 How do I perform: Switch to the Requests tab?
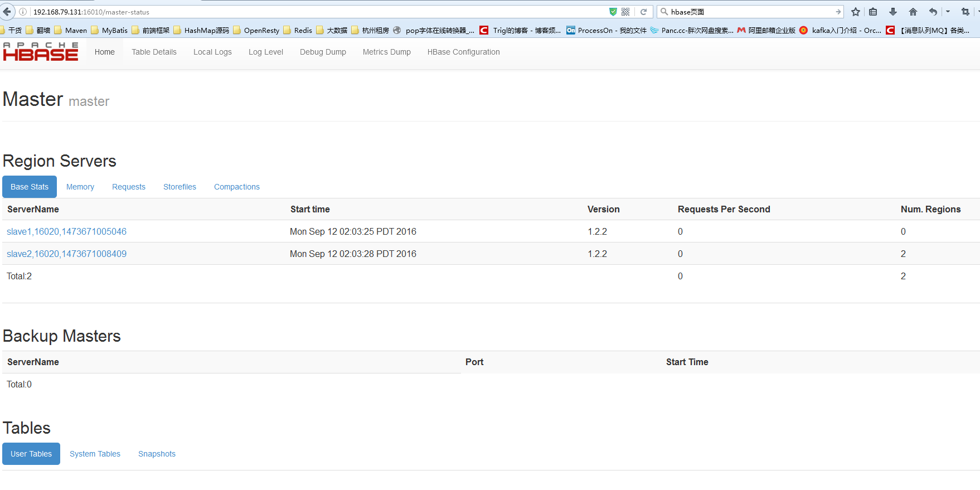(x=129, y=187)
